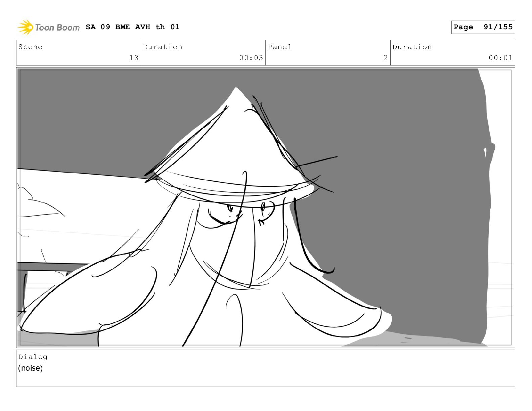Select the dialog text '(noise)'
The height and width of the screenshot is (411, 532).
[x=31, y=368]
